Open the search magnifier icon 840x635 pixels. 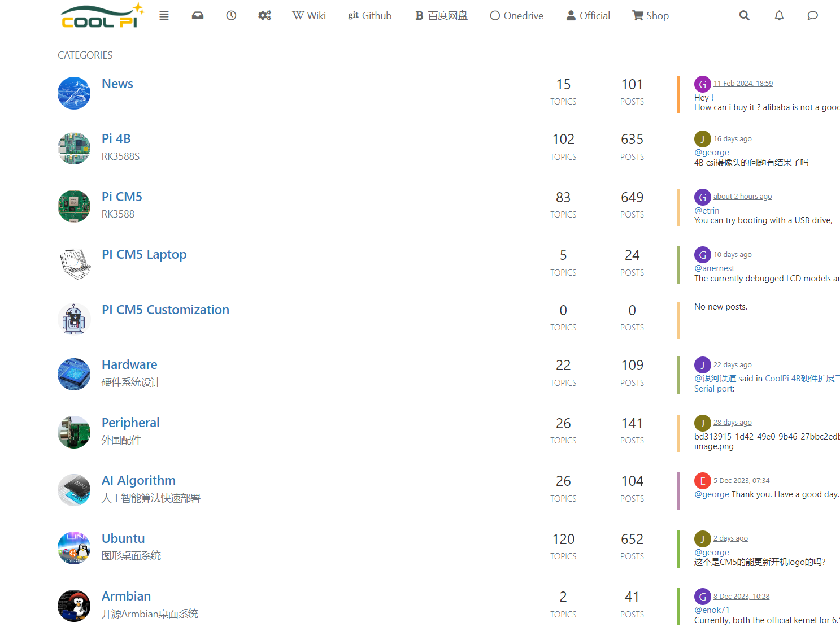745,16
